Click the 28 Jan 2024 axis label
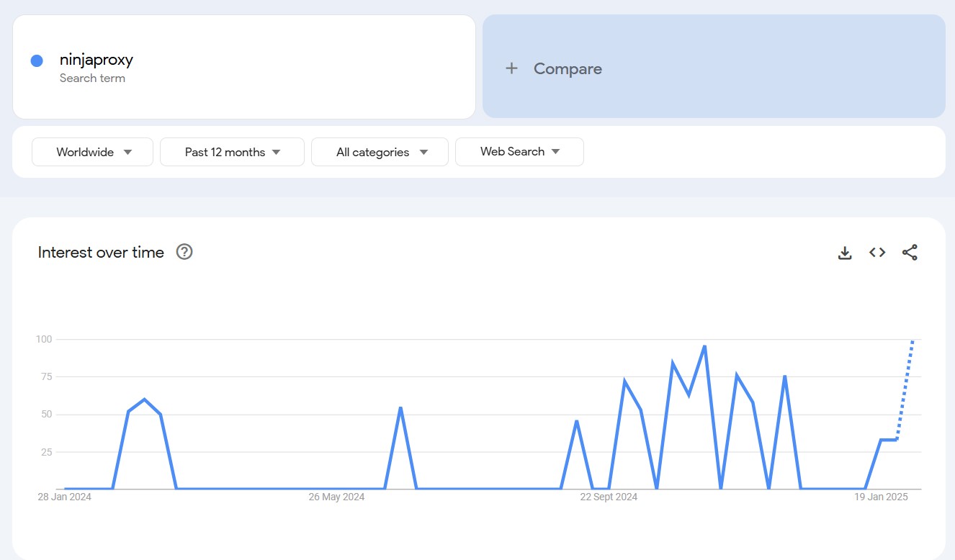955x560 pixels. pyautogui.click(x=65, y=497)
